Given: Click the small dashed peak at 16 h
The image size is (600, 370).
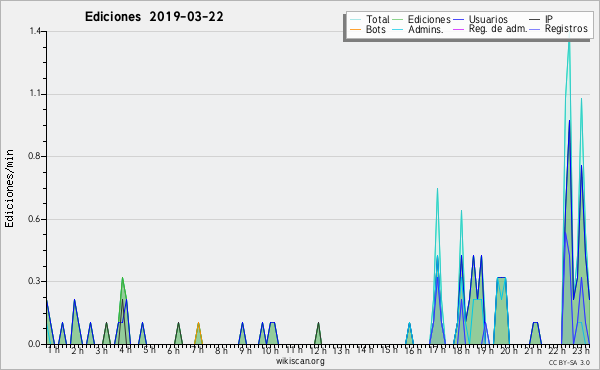Looking at the screenshot, I should click(x=409, y=334).
